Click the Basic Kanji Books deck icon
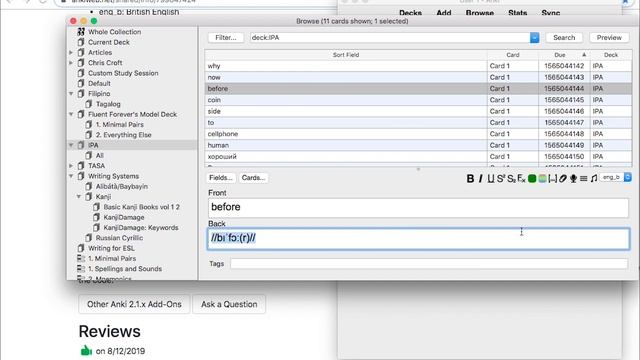This screenshot has width=640, height=360. [96, 207]
